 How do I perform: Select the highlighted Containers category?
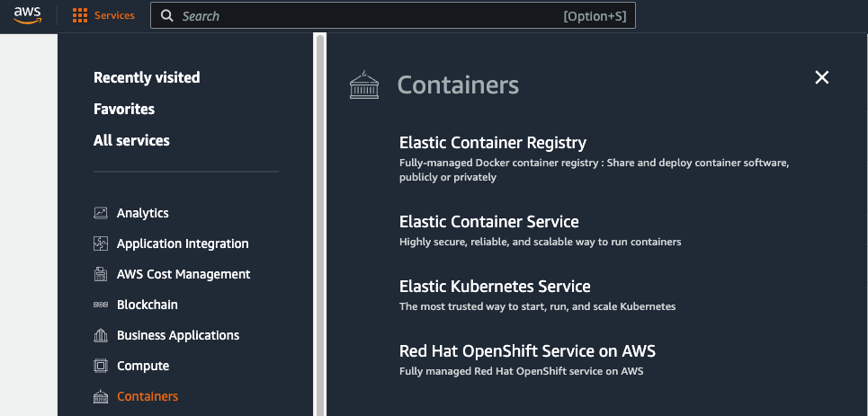point(148,396)
